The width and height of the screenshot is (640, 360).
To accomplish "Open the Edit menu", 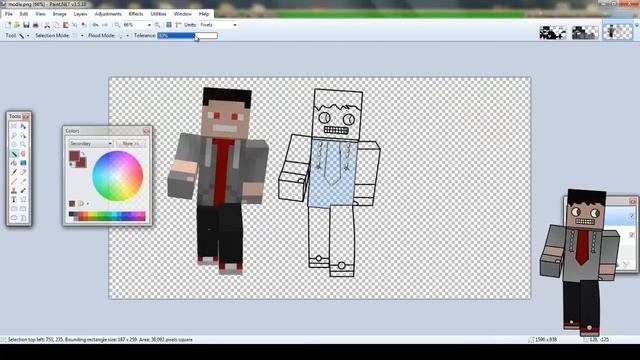I will (x=24, y=14).
